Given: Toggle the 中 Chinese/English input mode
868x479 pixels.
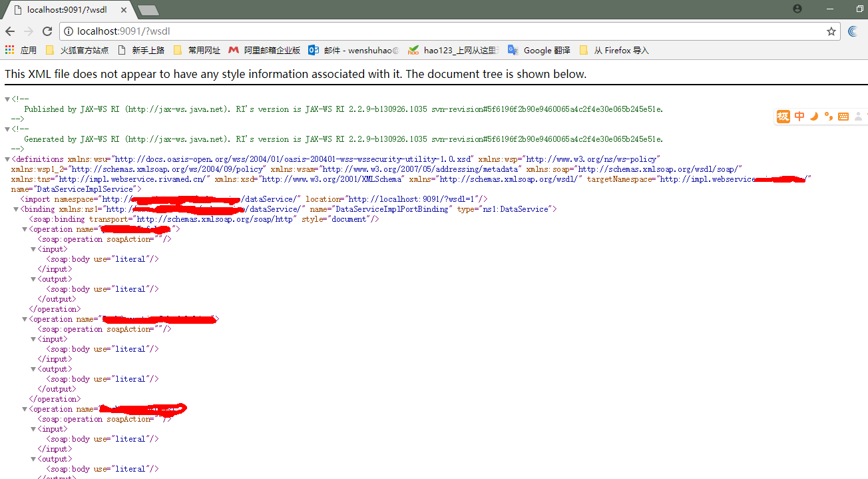Looking at the screenshot, I should [x=799, y=117].
